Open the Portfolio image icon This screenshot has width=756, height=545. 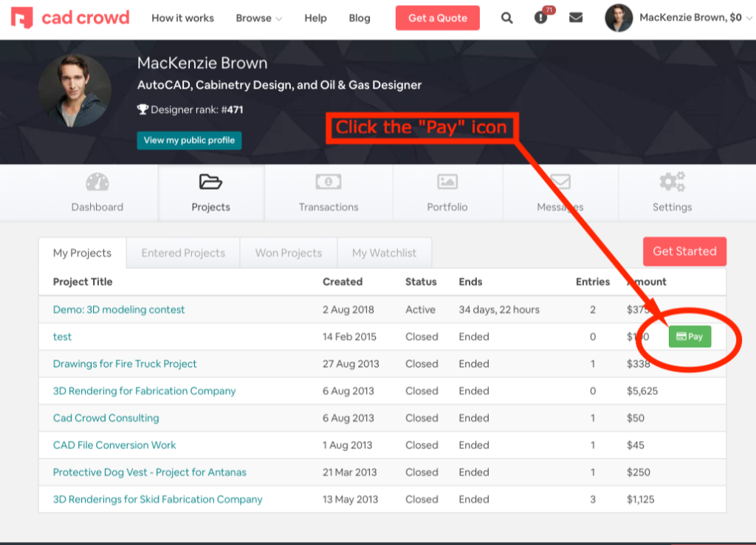447,181
